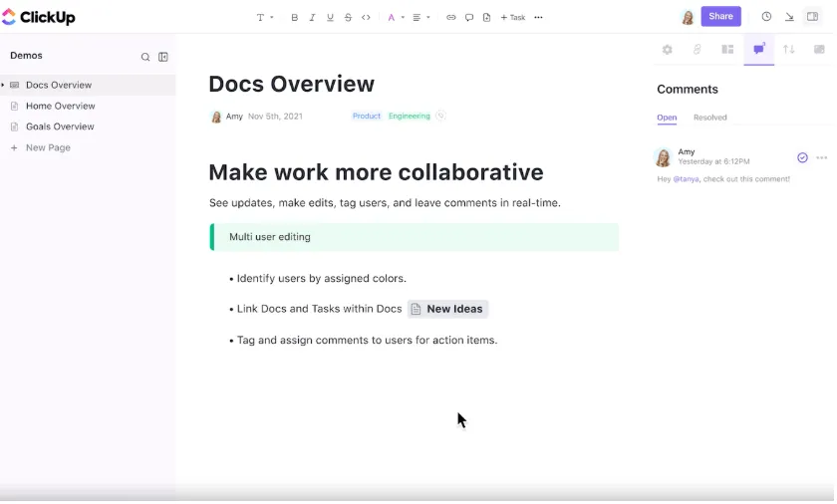Screen dimensions: 837x504
Task: Switch to Open comments tab
Action: 667,118
